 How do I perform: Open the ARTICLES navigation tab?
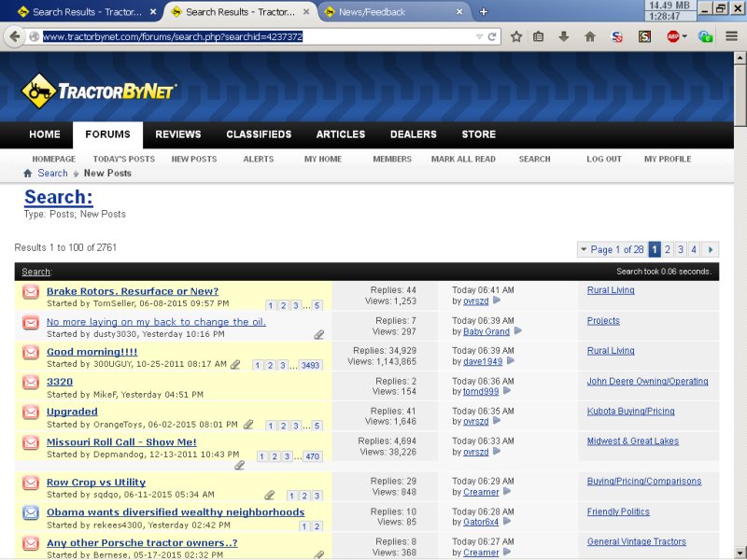(341, 134)
